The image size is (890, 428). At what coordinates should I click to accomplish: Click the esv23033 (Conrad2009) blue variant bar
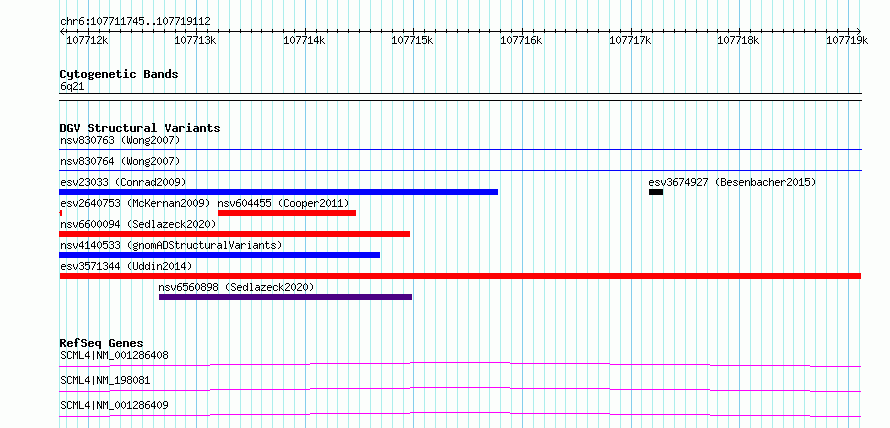(x=279, y=192)
